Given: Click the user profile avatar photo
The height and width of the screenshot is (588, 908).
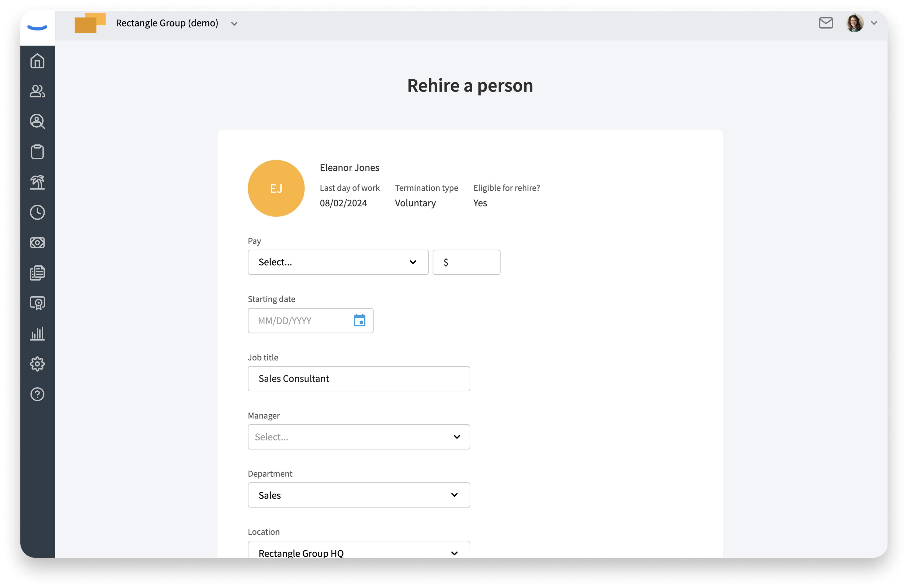Looking at the screenshot, I should pos(855,23).
